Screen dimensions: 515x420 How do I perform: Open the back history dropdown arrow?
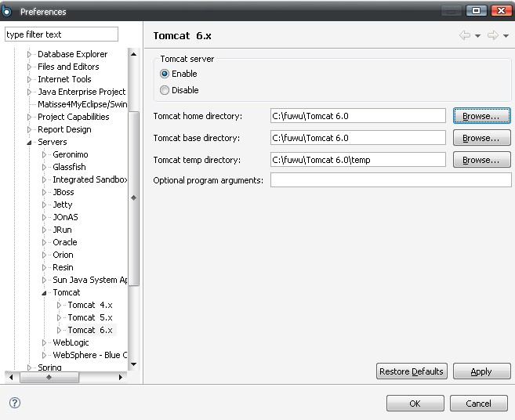pos(477,36)
